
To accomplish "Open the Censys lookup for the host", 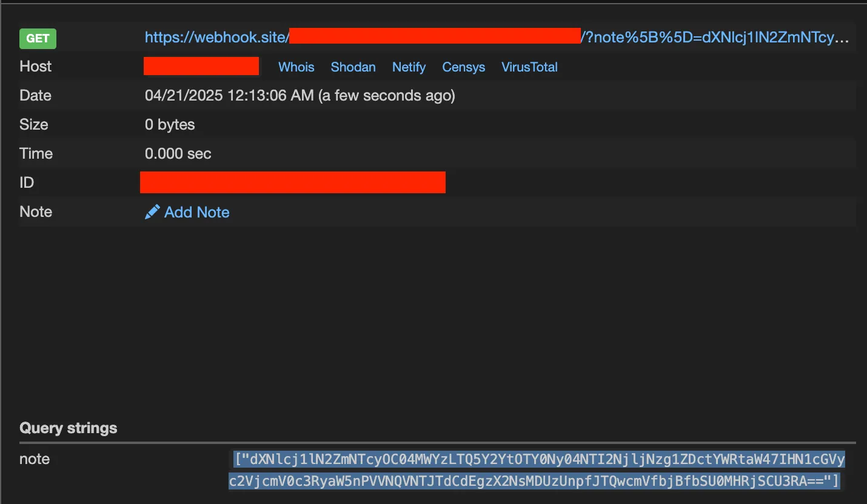I will coord(463,67).
